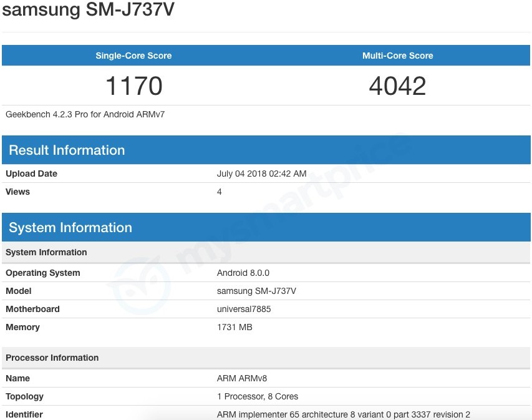Click the Motherboard label
This screenshot has height=420, width=532.
pos(32,309)
